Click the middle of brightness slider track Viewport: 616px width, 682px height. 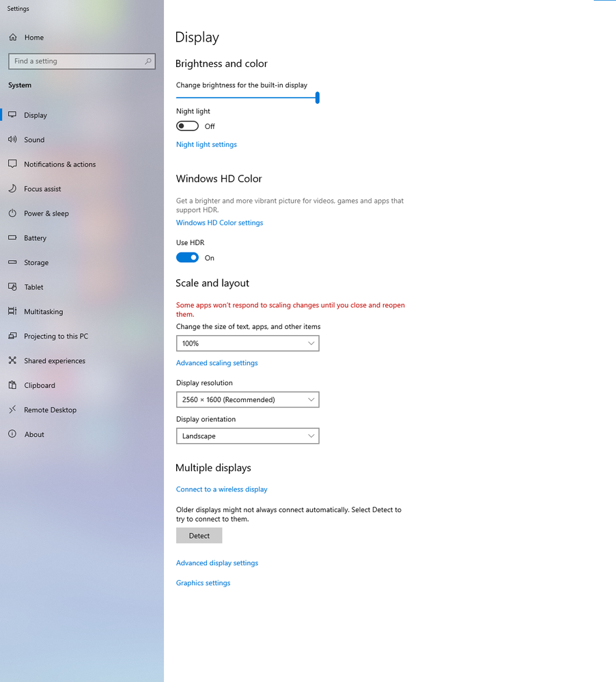click(247, 98)
